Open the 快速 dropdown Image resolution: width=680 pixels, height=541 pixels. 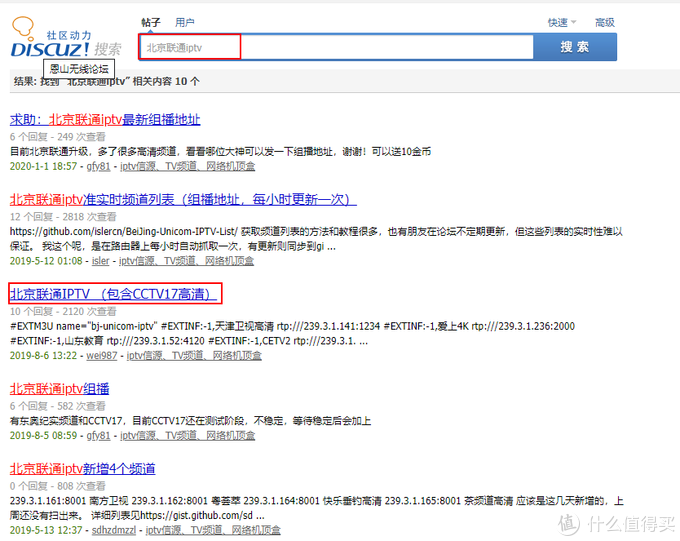point(562,23)
